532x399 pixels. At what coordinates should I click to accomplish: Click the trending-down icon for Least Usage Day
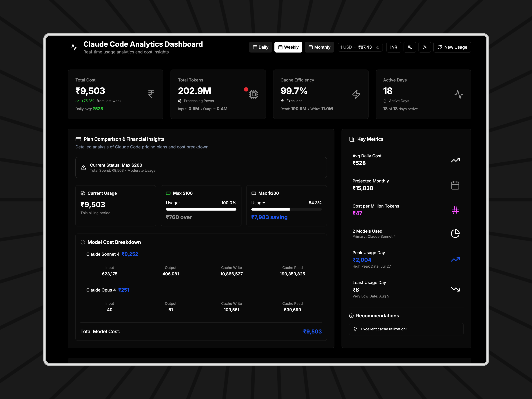(455, 289)
